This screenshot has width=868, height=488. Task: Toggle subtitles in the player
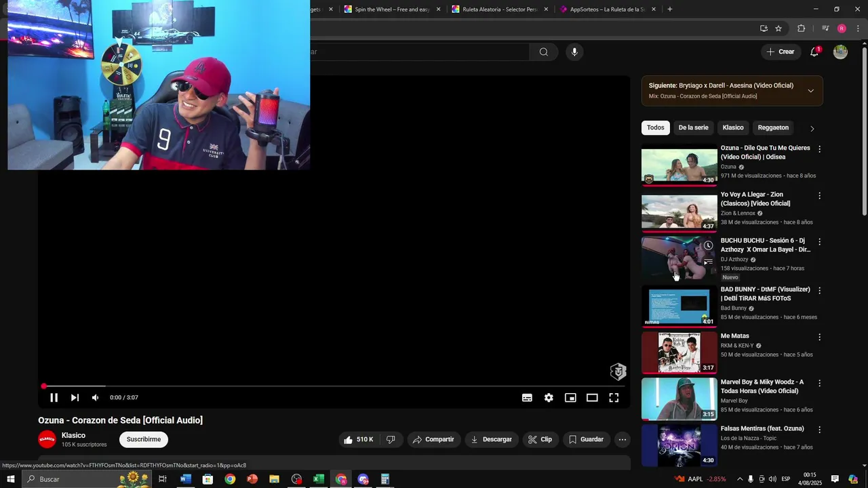coord(527,398)
